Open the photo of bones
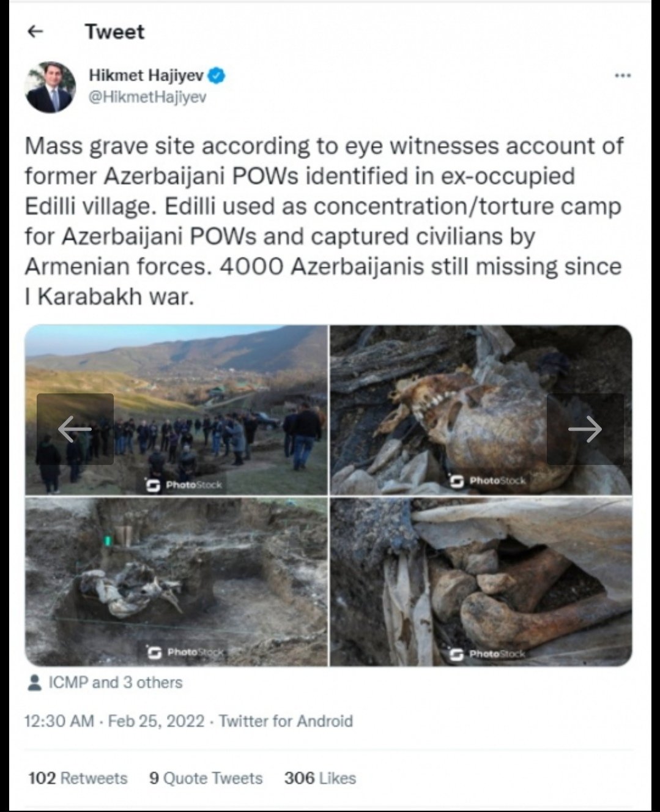The height and width of the screenshot is (812, 660). [x=481, y=581]
